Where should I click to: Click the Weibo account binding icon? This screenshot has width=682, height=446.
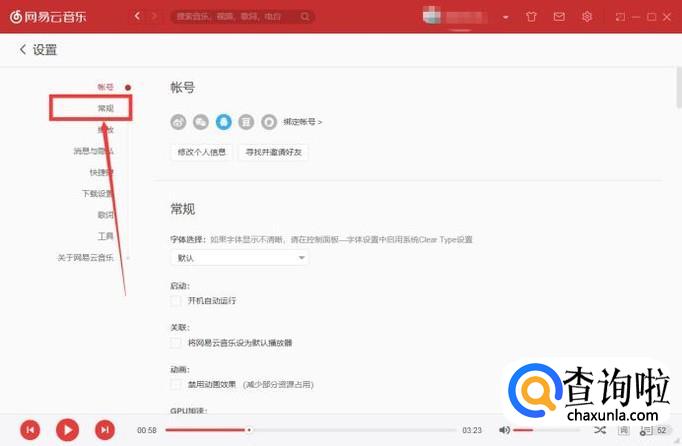click(178, 122)
